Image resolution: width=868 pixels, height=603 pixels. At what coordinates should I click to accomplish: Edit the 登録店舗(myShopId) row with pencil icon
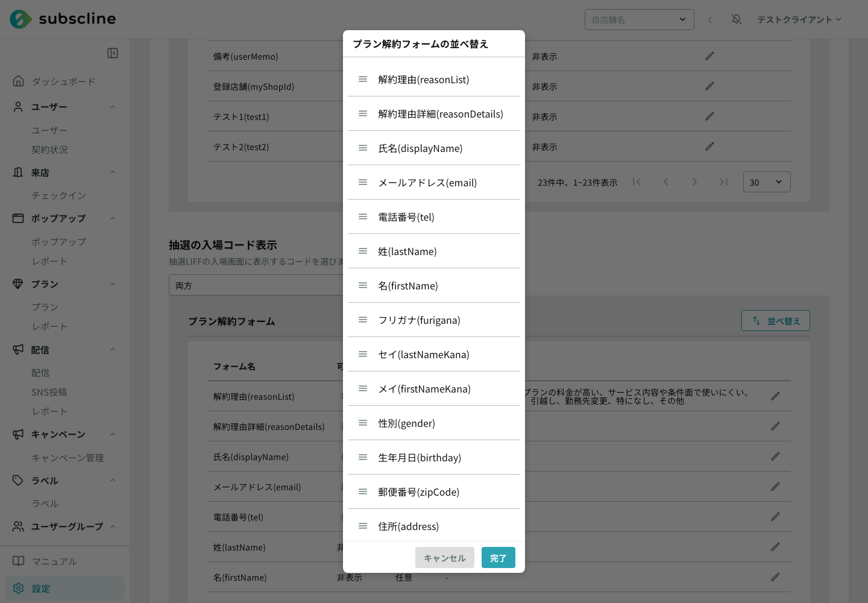[x=709, y=86]
